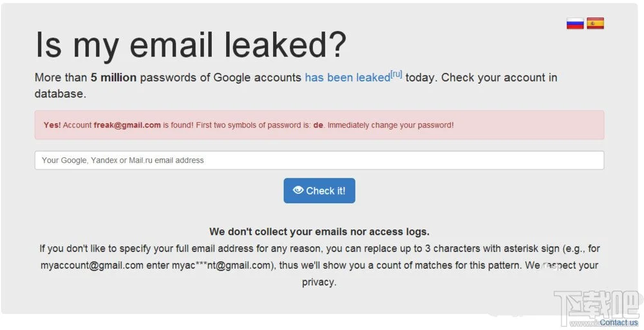
Task: Click 'Immediately change your password!' warning text
Action: pos(391,125)
